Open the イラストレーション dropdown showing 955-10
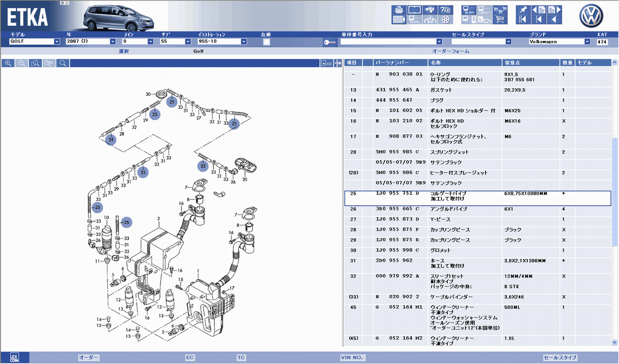619x364 pixels. (221, 42)
